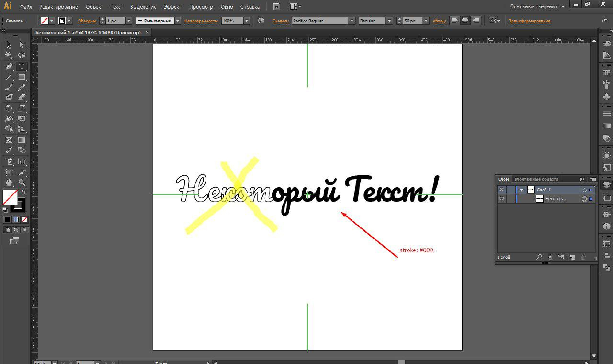Swap fill and stroke colors
This screenshot has width=613, height=364.
(23, 192)
